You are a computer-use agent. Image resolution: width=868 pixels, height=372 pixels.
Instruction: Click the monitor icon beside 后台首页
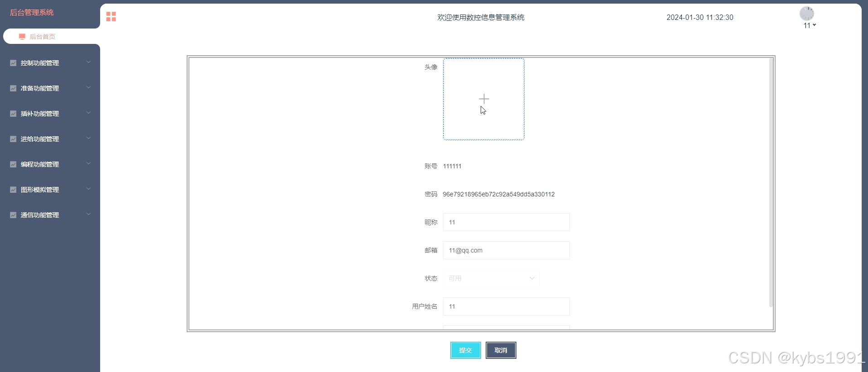22,37
